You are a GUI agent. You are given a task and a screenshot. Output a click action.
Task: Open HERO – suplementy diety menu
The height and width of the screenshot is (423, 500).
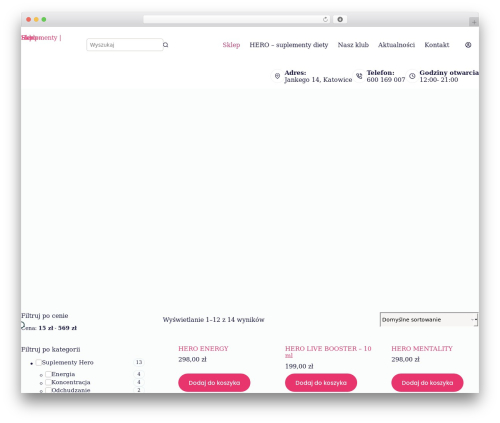pos(289,45)
